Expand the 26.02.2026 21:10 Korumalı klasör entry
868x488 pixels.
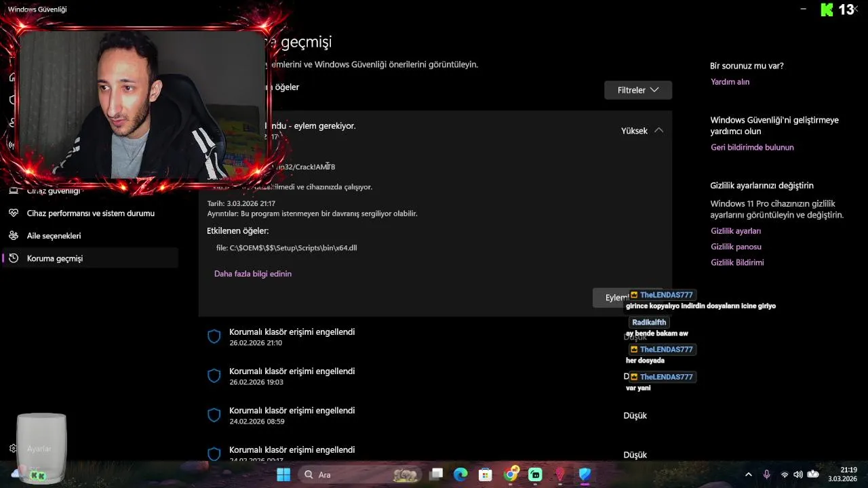tap(435, 337)
